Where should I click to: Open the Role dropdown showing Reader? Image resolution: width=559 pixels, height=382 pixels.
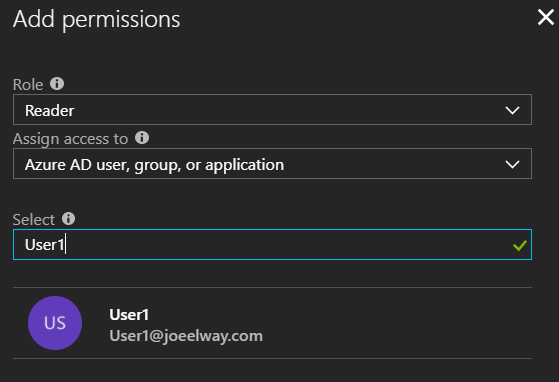click(x=272, y=110)
